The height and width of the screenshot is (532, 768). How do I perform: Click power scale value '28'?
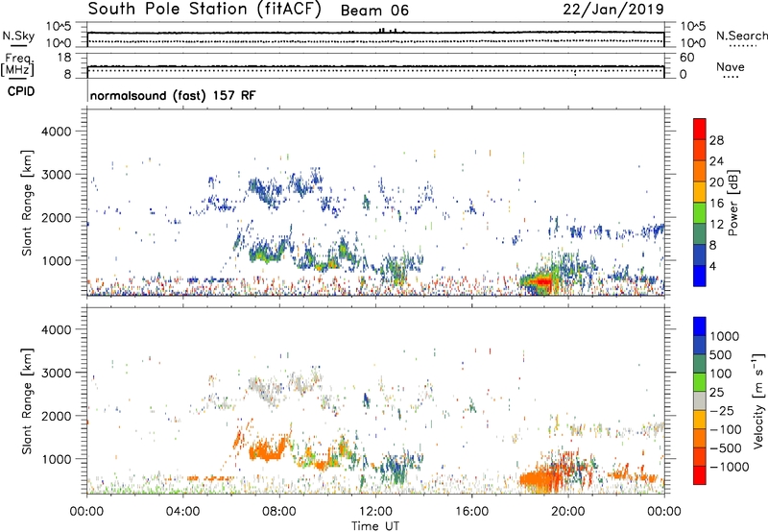716,140
